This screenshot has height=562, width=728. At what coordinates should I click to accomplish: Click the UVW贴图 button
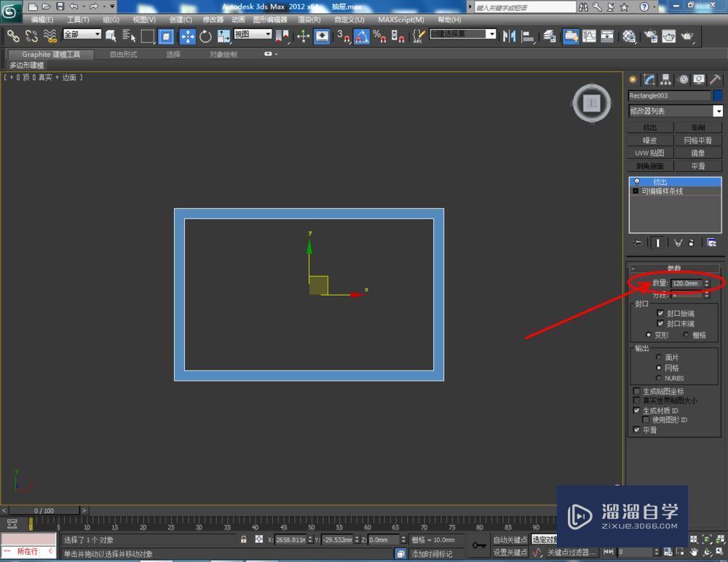click(649, 153)
